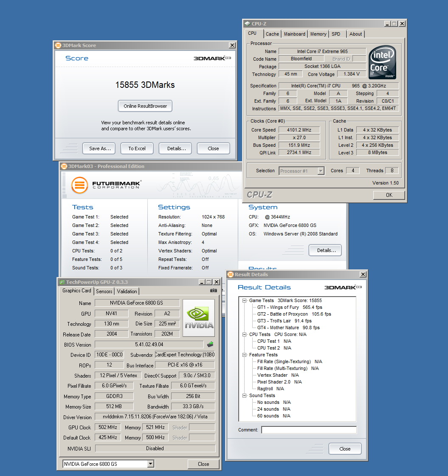Click Close button in GPU-Z window
This screenshot has height=476, width=448.
pos(203,464)
